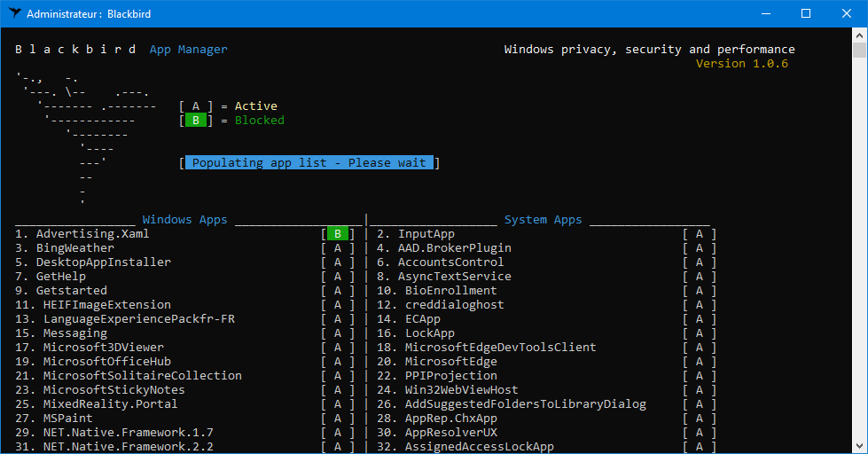Viewport: 868px width, 454px height.
Task: Click the scrollbar down arrow
Action: click(859, 446)
